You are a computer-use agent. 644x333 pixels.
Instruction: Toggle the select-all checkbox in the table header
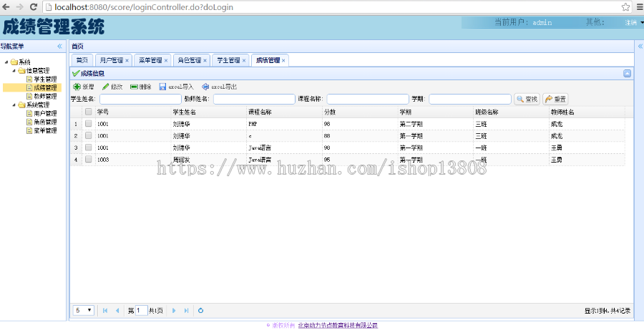[88, 112]
